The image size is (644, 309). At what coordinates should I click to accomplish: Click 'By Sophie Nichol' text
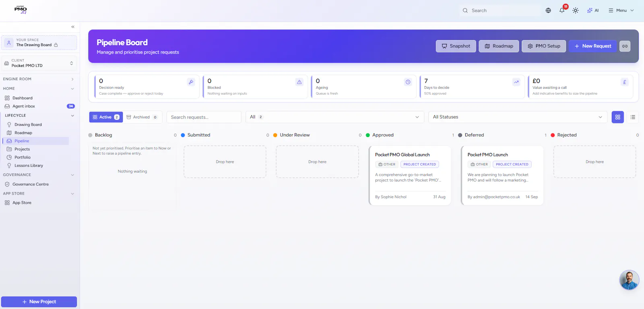[x=391, y=197]
